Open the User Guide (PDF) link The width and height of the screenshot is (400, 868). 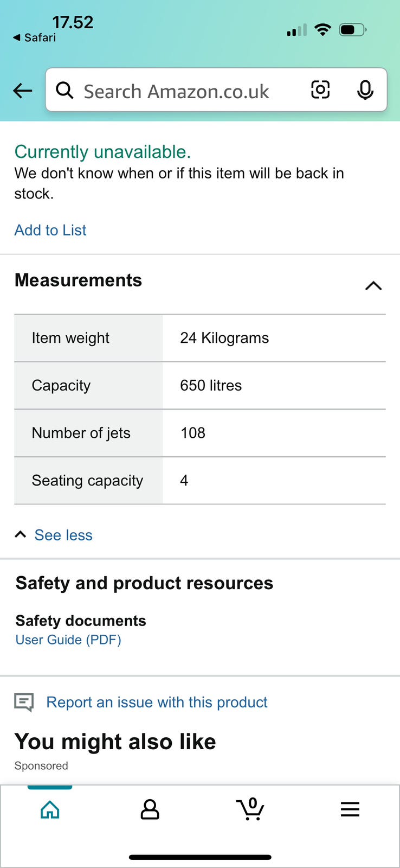(x=68, y=640)
